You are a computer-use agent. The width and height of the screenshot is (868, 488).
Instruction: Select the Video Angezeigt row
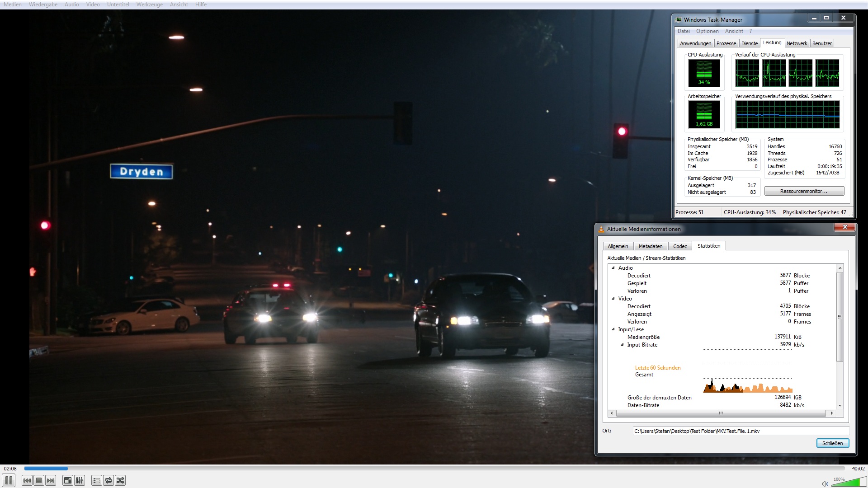722,314
